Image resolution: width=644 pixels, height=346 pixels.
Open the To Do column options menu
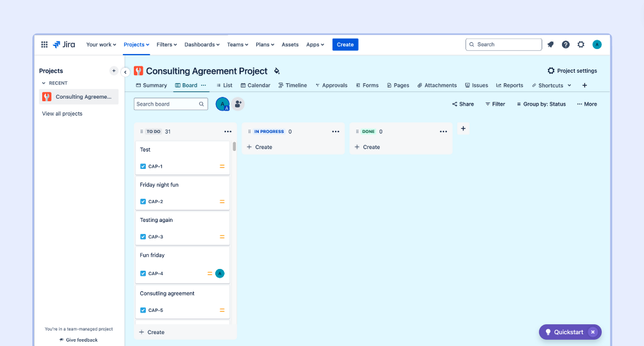coord(228,132)
